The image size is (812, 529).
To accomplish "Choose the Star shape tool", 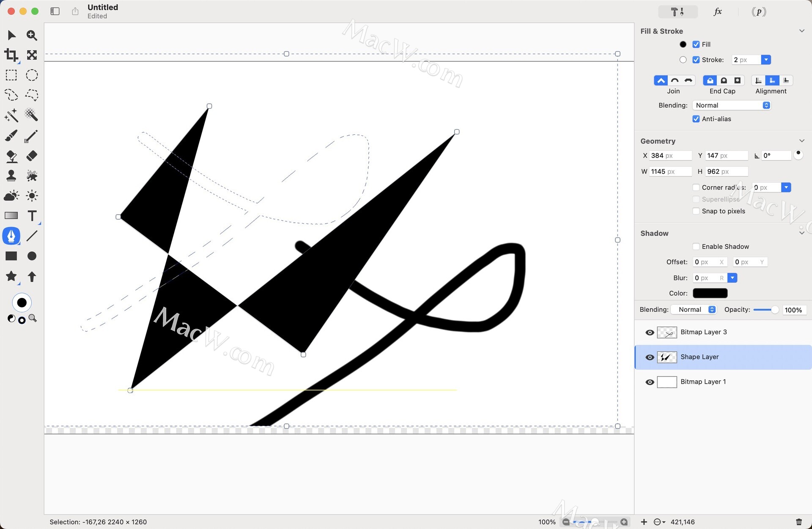I will click(11, 276).
